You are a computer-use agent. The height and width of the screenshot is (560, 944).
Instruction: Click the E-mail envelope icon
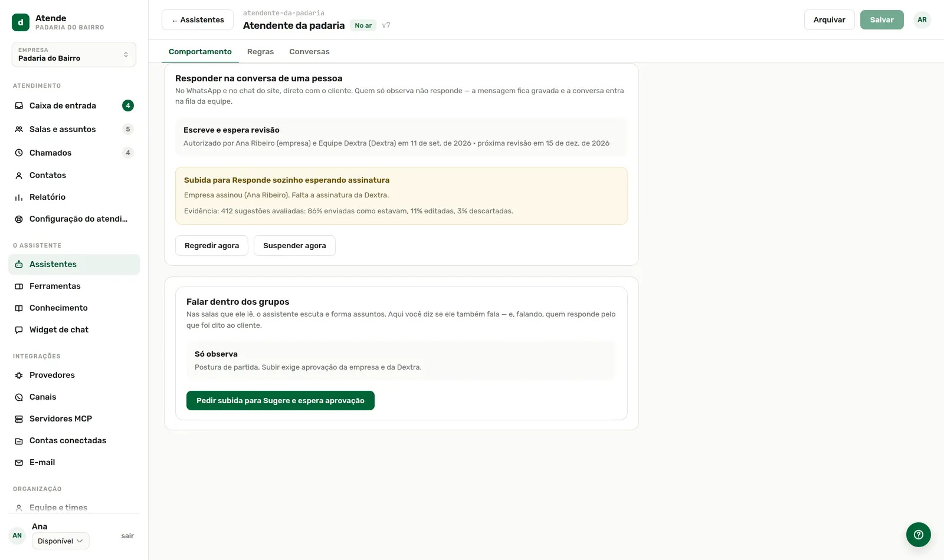coord(19,462)
